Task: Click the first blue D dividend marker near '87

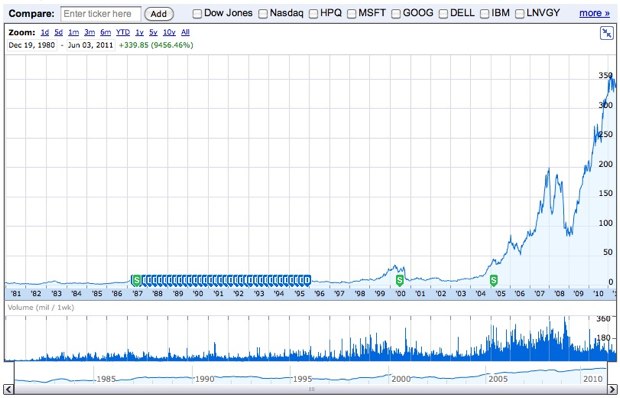Action: (145, 280)
